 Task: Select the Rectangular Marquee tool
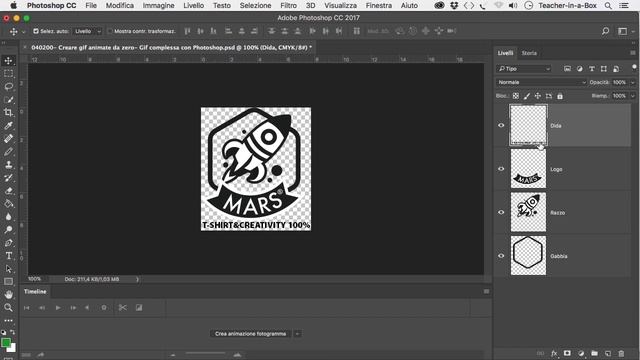(8, 74)
